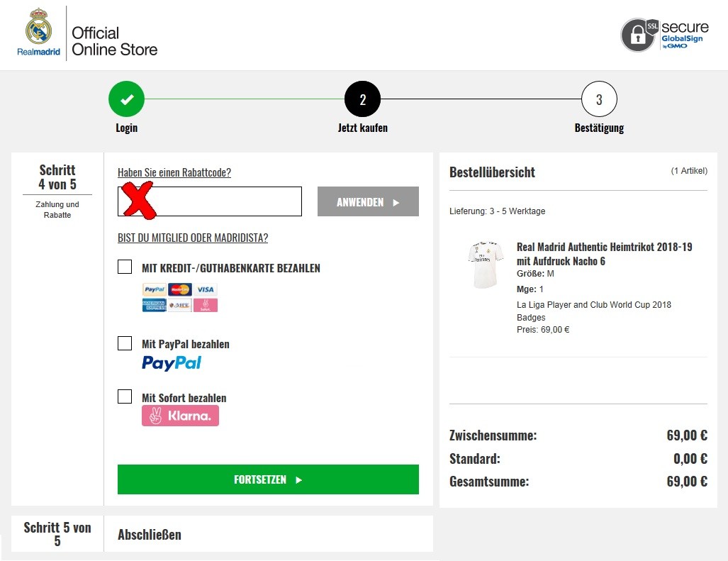This screenshot has width=728, height=561.
Task: Click the PayPal logo under payment options
Action: coord(172,362)
